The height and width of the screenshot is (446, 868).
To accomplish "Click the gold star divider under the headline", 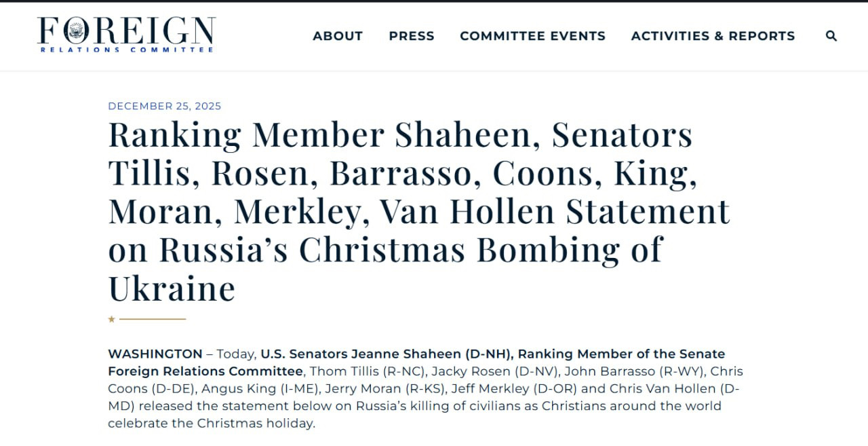I will [112, 319].
